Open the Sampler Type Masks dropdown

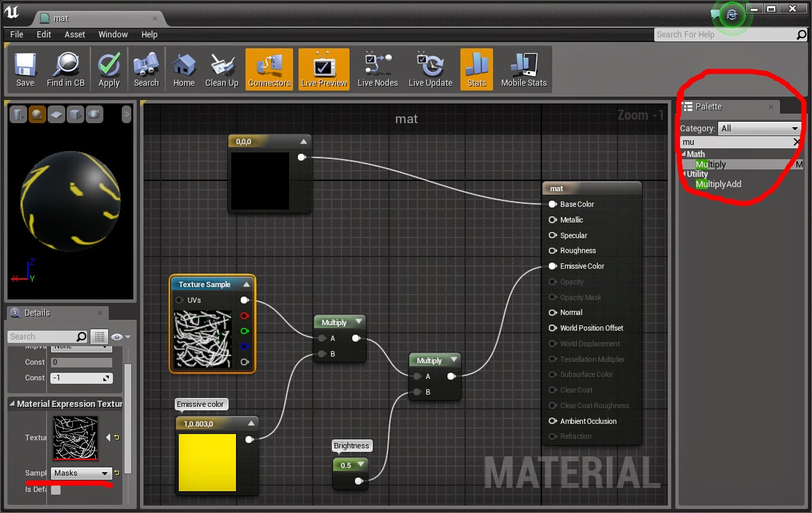[x=80, y=473]
